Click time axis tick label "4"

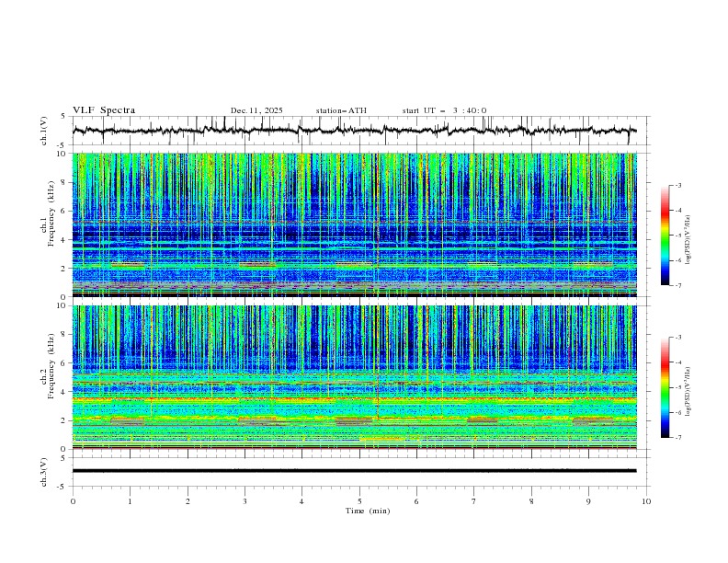coord(301,501)
